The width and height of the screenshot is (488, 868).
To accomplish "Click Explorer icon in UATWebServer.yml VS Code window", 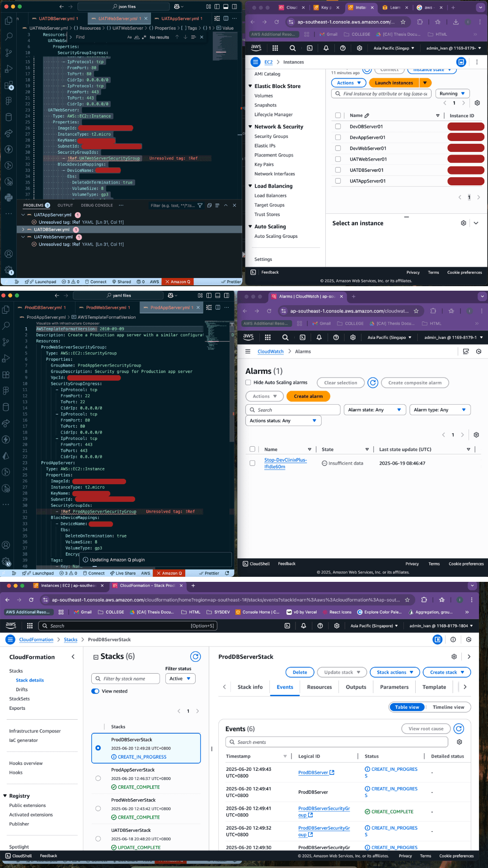I will click(x=9, y=21).
